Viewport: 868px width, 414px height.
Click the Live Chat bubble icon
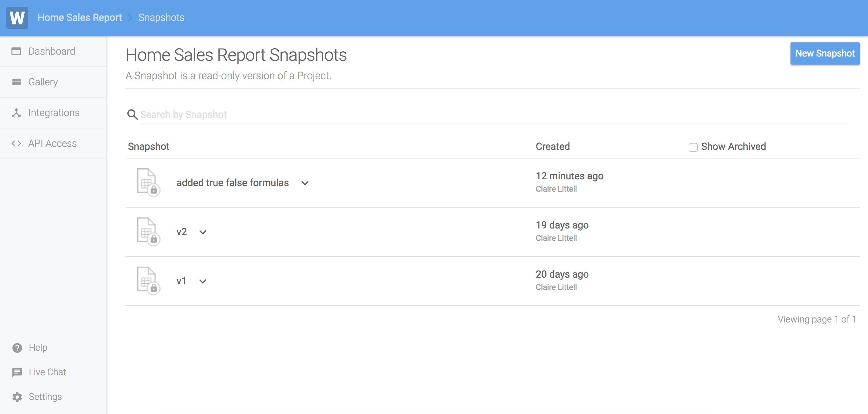point(17,372)
